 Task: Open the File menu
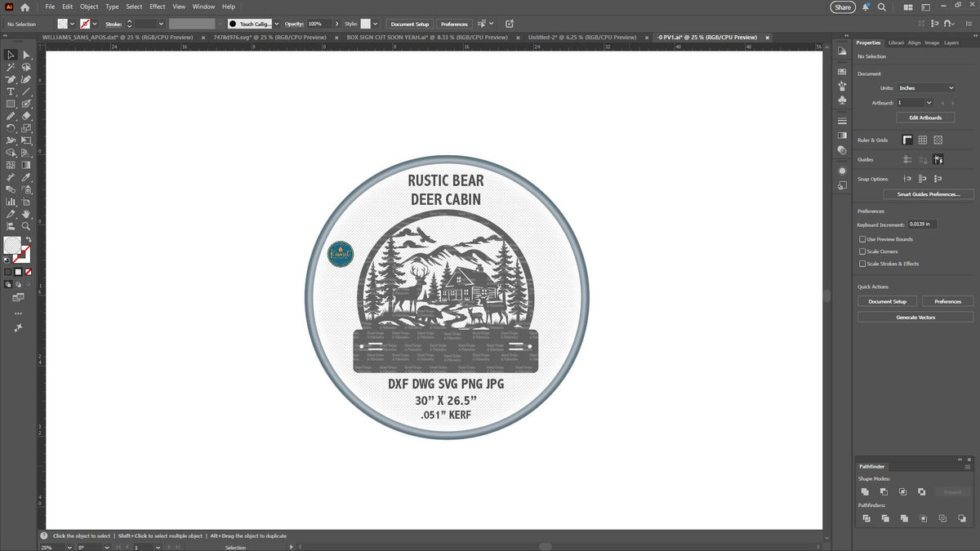50,7
